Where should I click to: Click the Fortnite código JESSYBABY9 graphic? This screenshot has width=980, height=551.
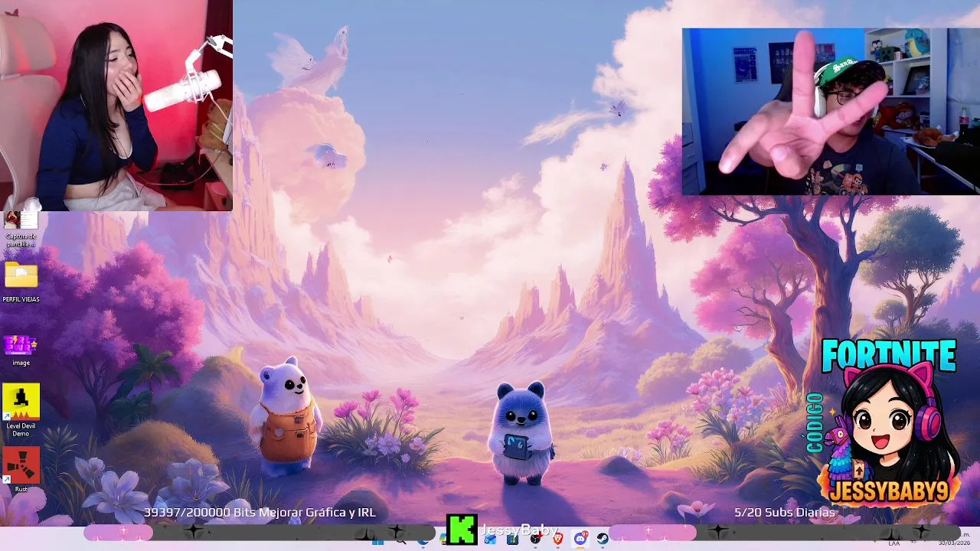[884, 422]
